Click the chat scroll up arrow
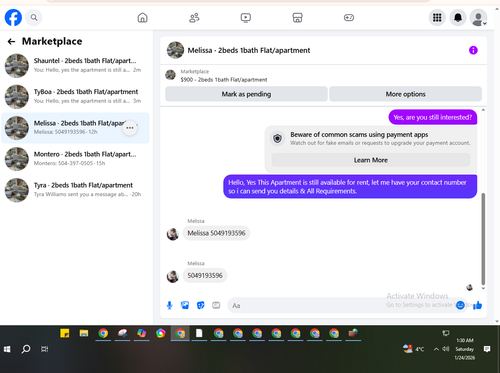500x373 pixels. pos(483,110)
